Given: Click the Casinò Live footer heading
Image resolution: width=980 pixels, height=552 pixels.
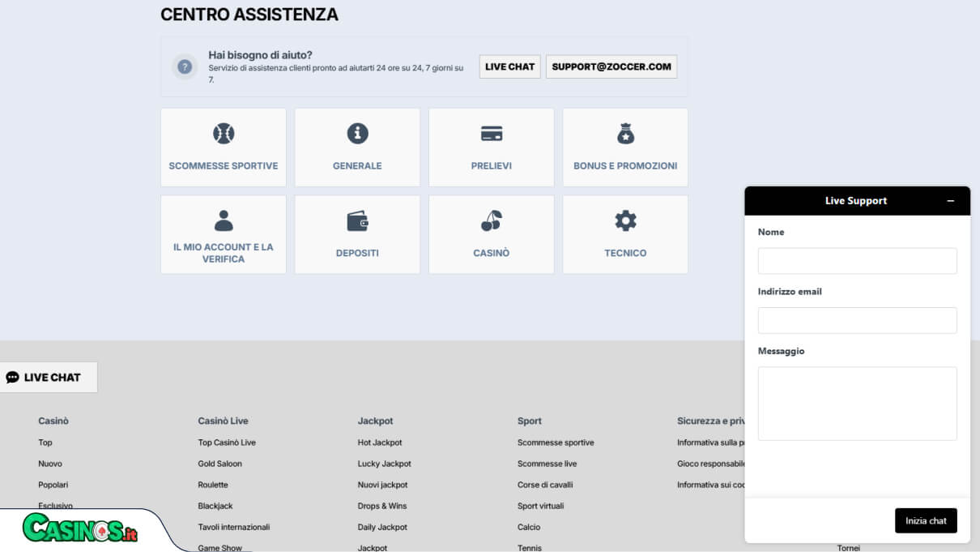Looking at the screenshot, I should (x=223, y=421).
